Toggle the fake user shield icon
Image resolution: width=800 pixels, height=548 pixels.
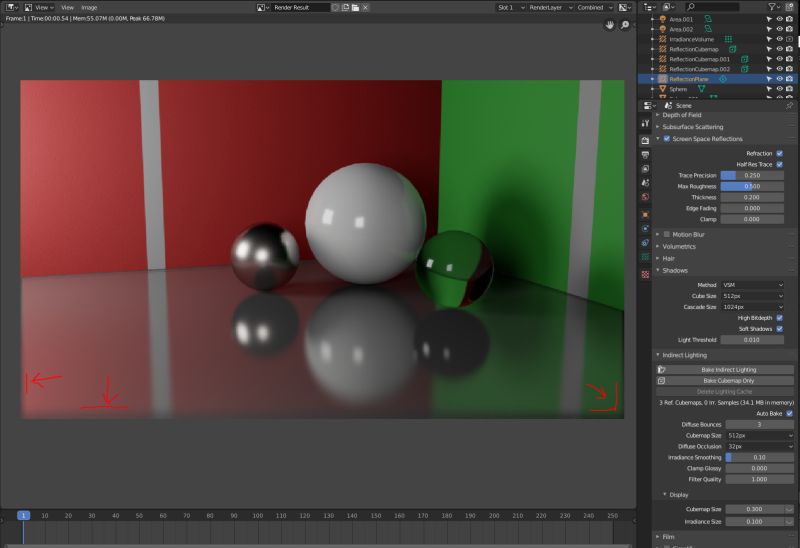335,7
